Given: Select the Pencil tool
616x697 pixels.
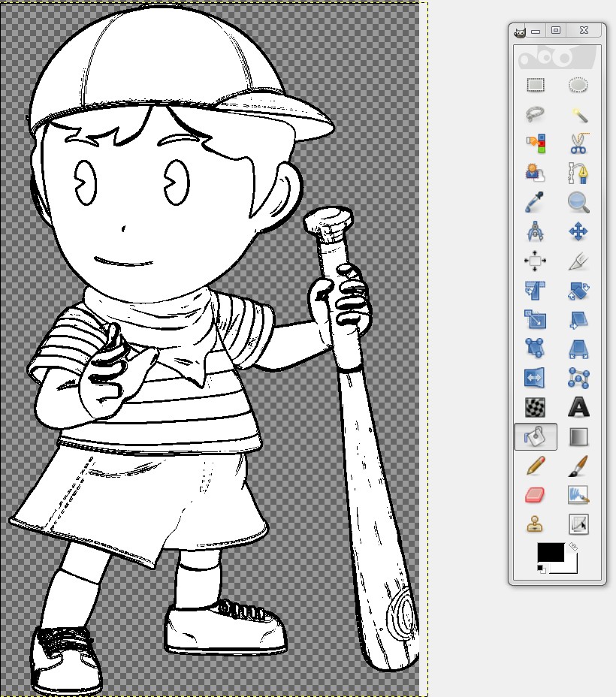Looking at the screenshot, I should (535, 466).
